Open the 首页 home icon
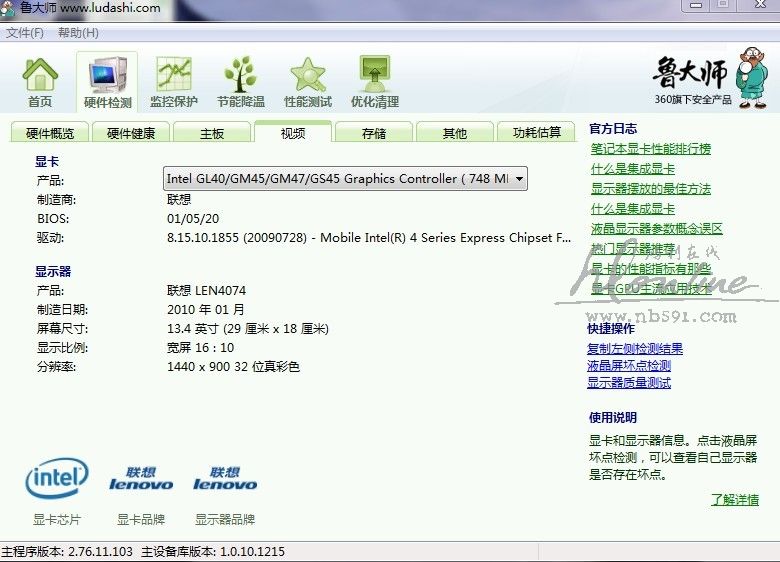This screenshot has height=562, width=780. [x=40, y=82]
